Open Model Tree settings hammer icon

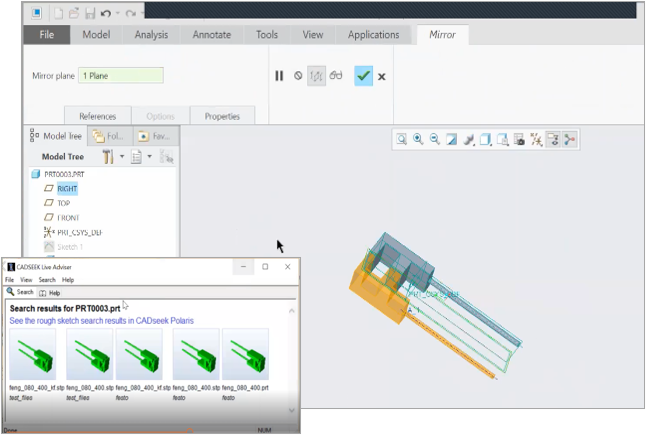(107, 157)
